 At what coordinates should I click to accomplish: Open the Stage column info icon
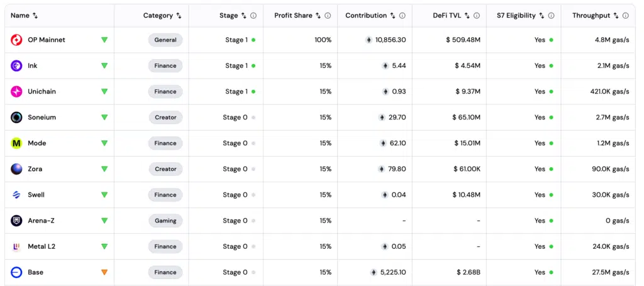click(x=253, y=16)
